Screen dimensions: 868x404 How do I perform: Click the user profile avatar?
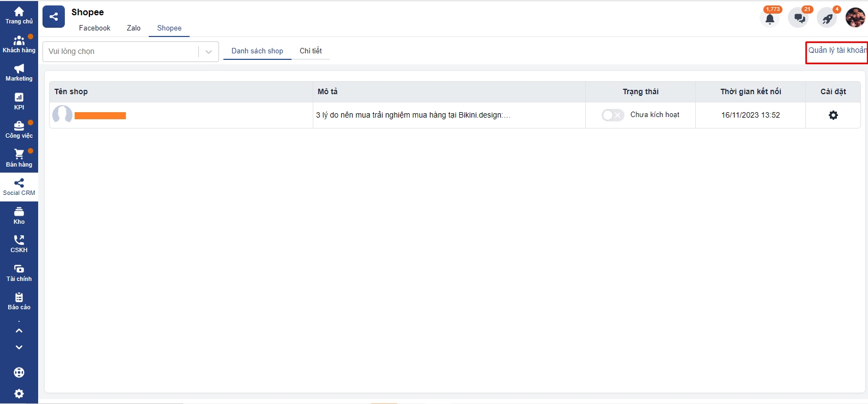point(855,17)
